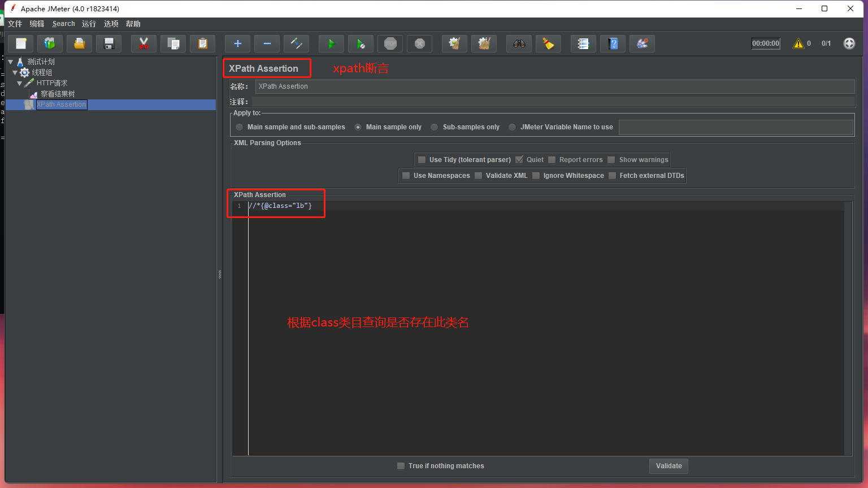Select the 测试计划 tree item
The image size is (868, 488).
41,62
